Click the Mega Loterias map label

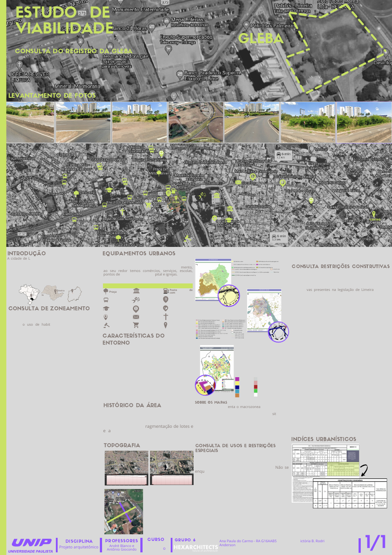187,20
